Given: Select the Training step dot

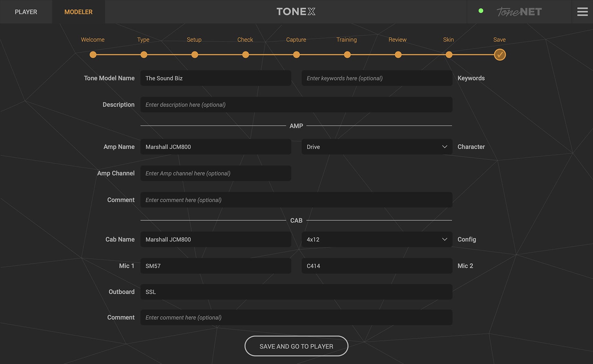Looking at the screenshot, I should pyautogui.click(x=347, y=54).
